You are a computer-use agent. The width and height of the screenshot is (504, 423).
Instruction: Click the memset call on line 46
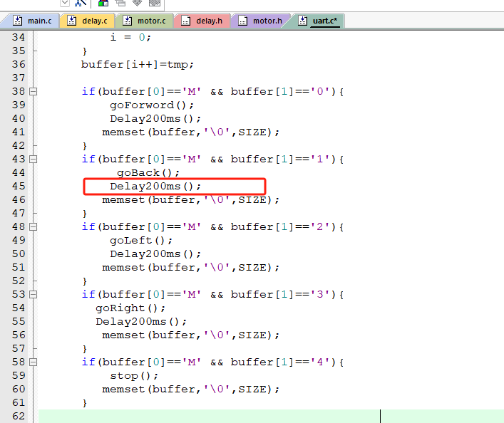190,200
